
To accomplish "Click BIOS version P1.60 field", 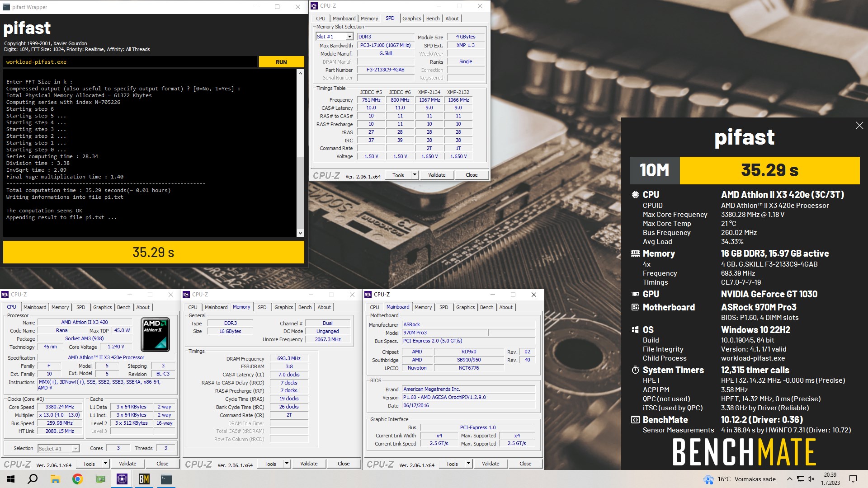I will [x=468, y=398].
